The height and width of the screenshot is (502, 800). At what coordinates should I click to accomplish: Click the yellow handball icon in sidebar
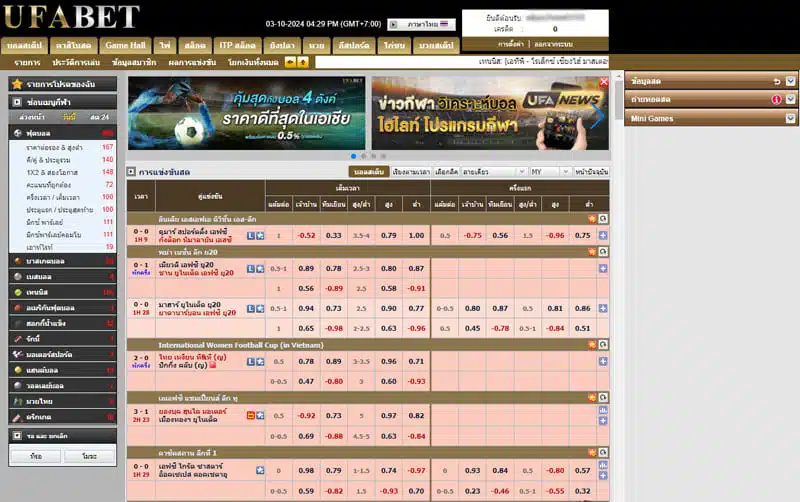(18, 370)
